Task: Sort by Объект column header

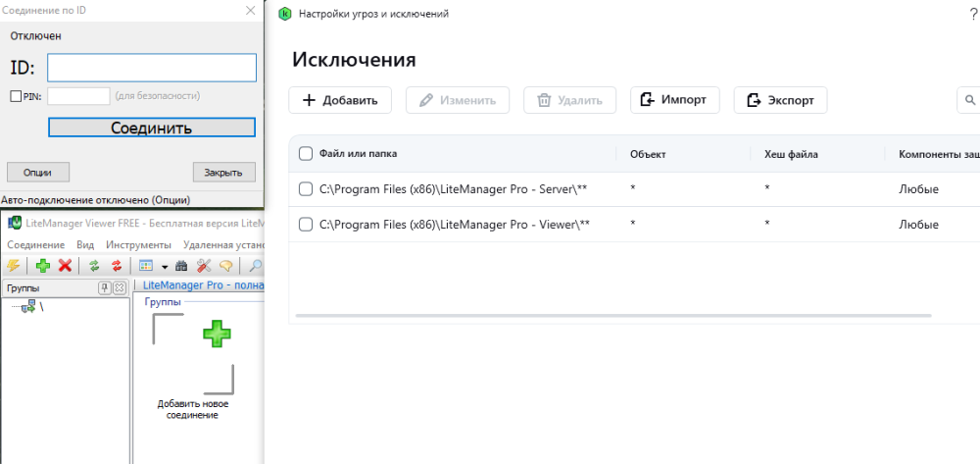Action: coord(648,154)
